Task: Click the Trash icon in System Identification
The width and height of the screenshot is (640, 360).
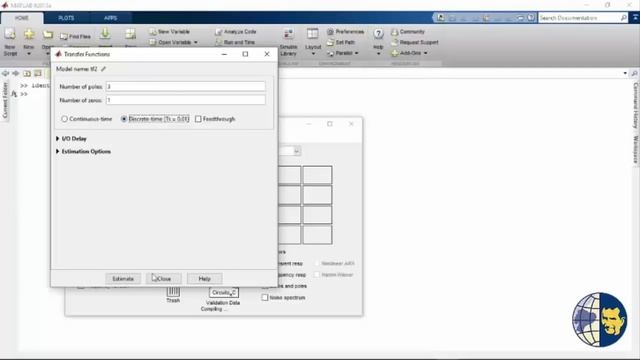Action: point(173,291)
